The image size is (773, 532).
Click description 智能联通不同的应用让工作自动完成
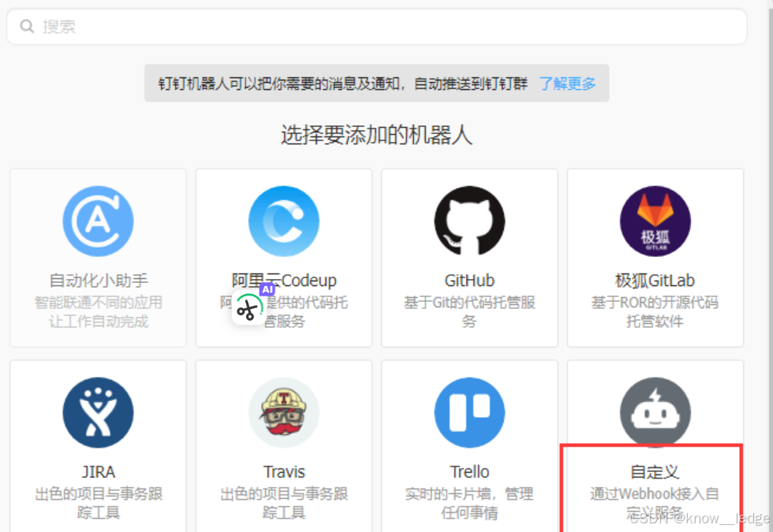(x=98, y=312)
